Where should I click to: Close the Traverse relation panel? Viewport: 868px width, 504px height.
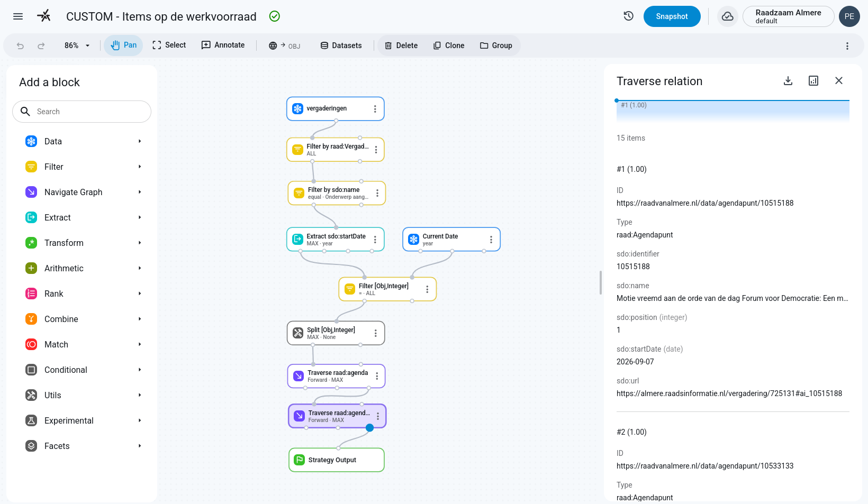(x=839, y=80)
